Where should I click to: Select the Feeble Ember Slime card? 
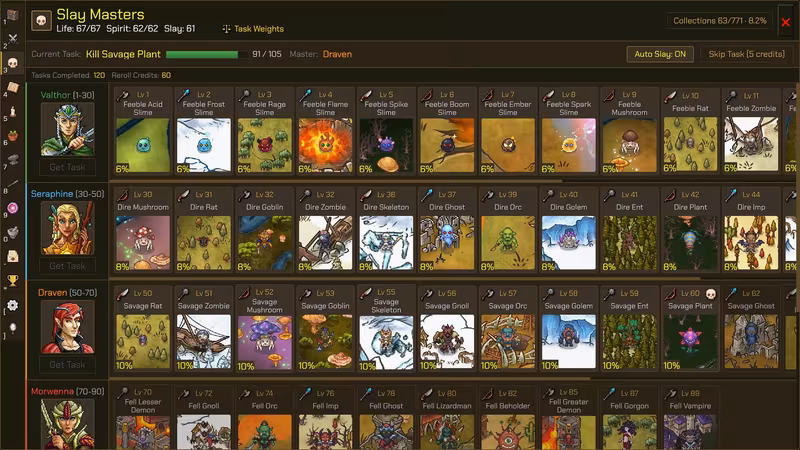[x=508, y=131]
